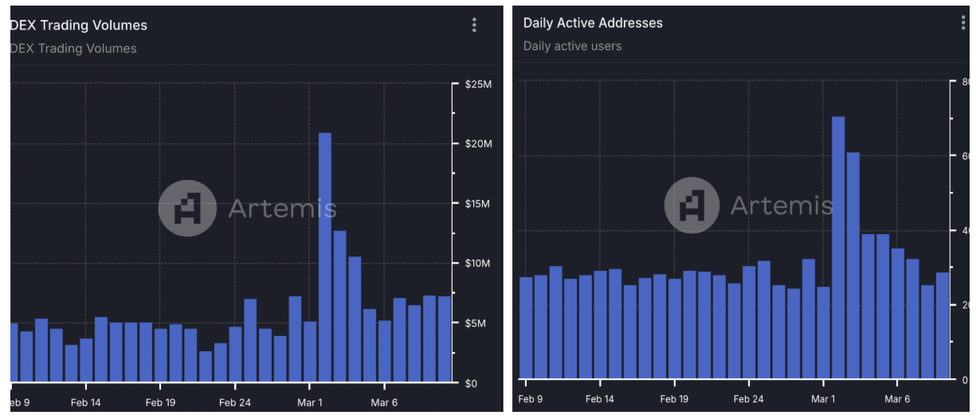Click the bold DEX Trading Volumes title
Image resolution: width=980 pixels, height=419 pixels.
[x=78, y=25]
